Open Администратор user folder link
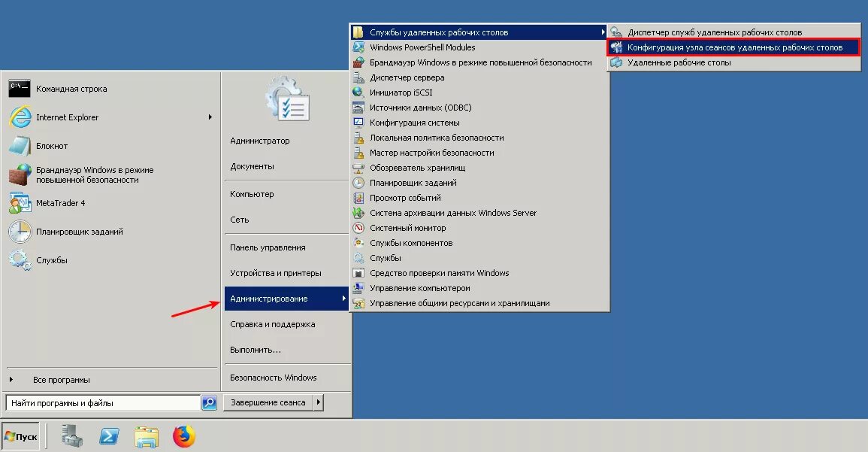 [259, 141]
